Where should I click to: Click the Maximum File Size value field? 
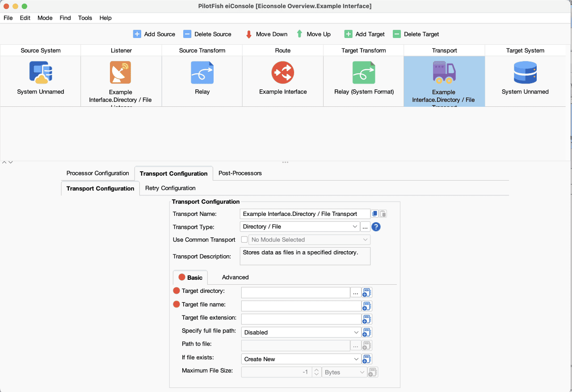276,372
